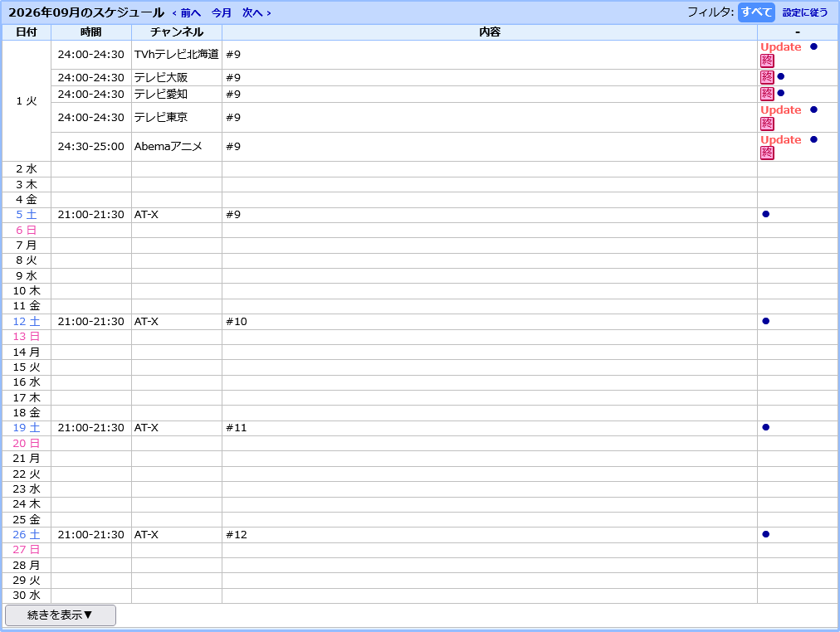Click the #10 episode cell

click(x=490, y=322)
